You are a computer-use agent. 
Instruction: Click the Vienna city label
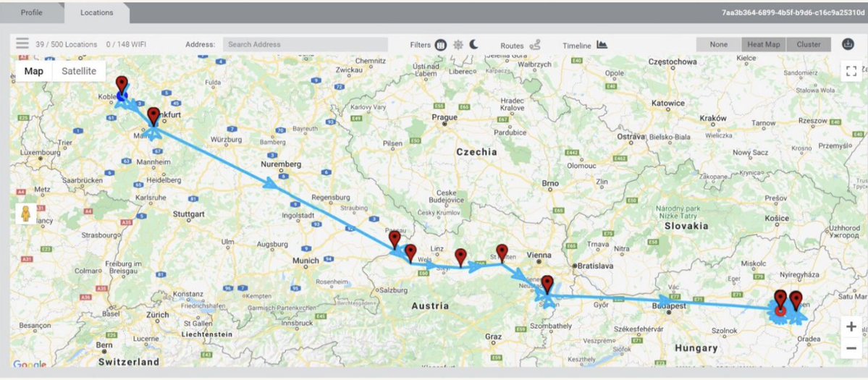[x=539, y=255]
